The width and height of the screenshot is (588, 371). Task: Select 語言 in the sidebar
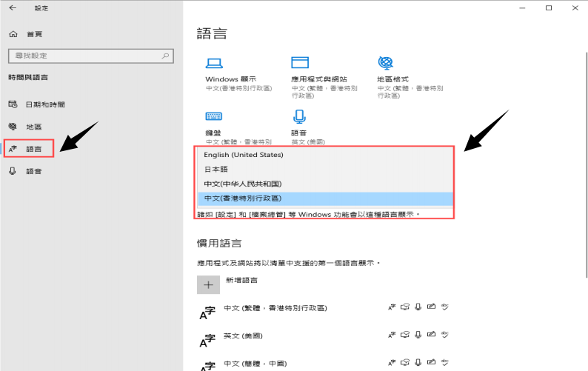[29, 149]
